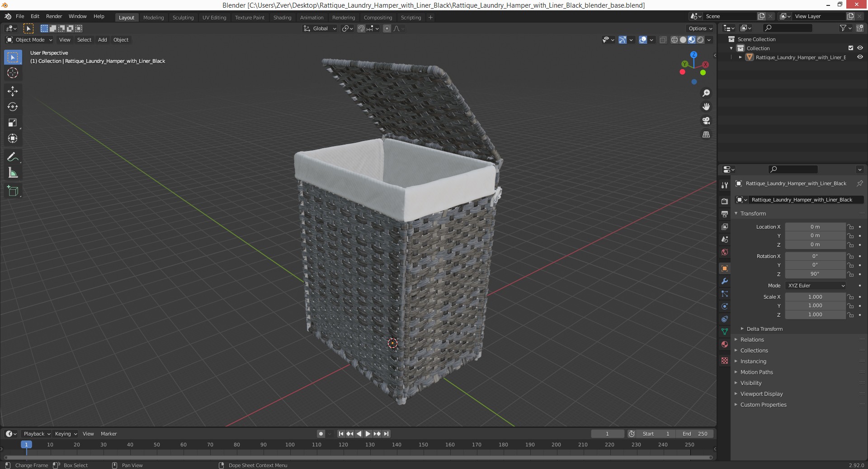This screenshot has height=469, width=868.
Task: Select the Rotate tool icon
Action: [x=13, y=107]
